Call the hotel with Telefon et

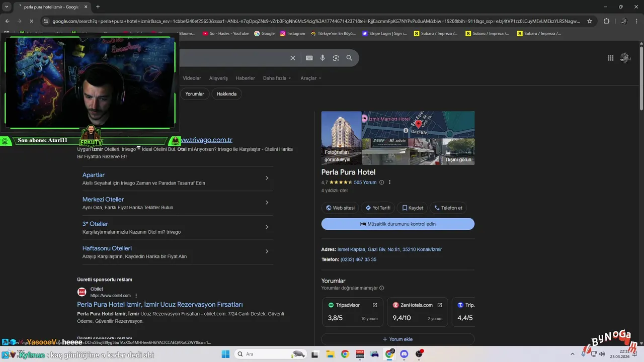tap(448, 208)
